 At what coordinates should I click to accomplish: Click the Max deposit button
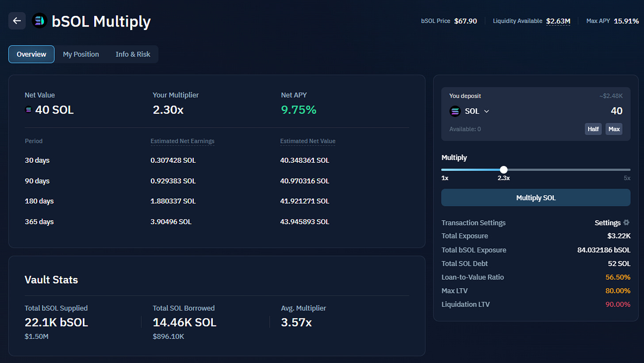(614, 129)
